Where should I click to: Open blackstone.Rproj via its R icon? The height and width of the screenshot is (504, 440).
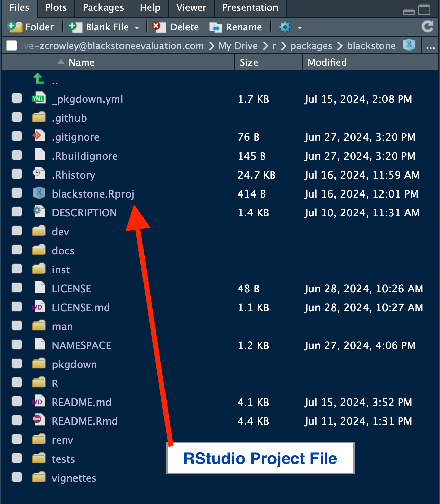click(39, 193)
